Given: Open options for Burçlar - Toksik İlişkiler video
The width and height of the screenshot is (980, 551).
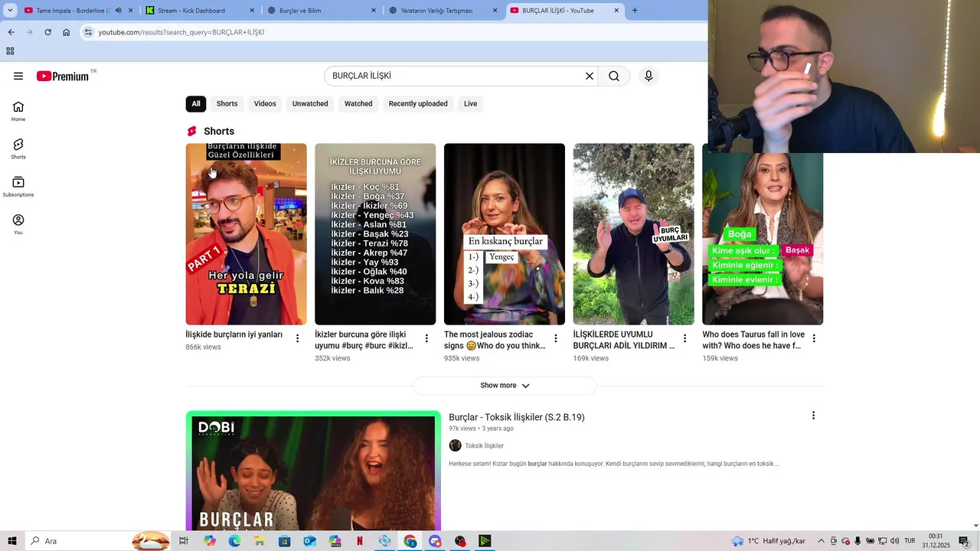Looking at the screenshot, I should click(813, 416).
